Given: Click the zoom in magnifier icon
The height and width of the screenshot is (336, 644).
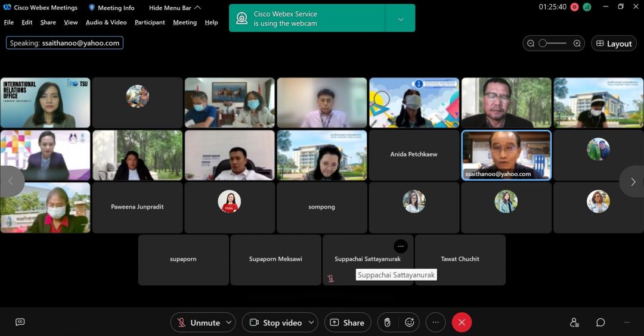Looking at the screenshot, I should pos(577,43).
